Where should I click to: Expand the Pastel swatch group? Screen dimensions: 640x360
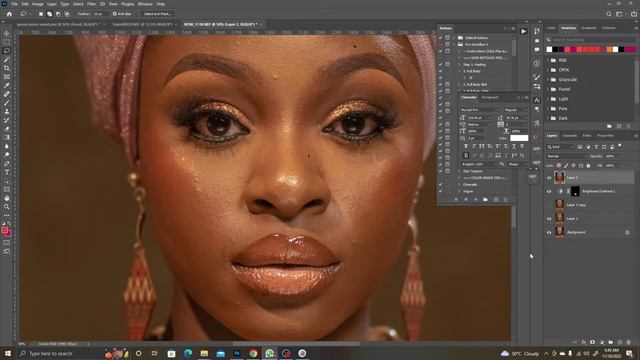(549, 89)
